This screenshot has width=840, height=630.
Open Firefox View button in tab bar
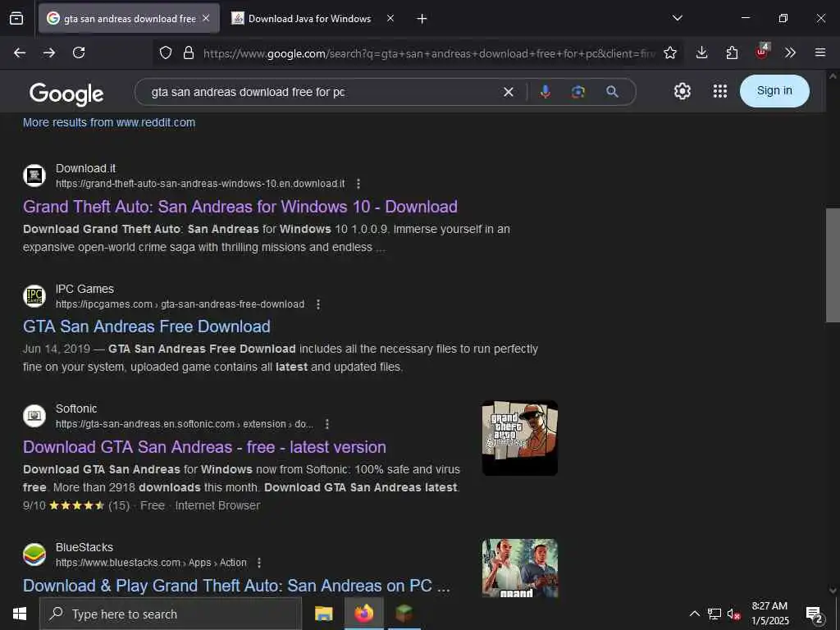(16, 19)
